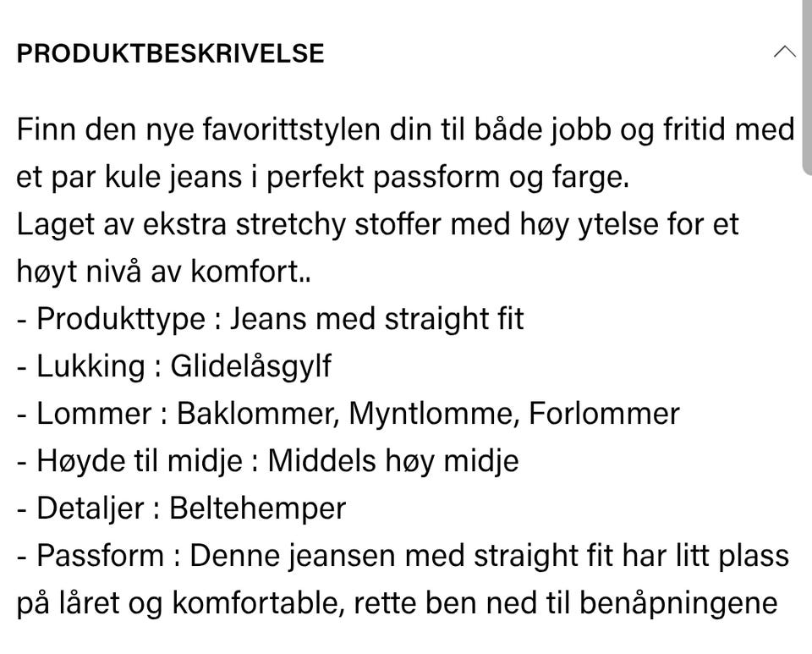Select the 'Høyde til midje' label
Image resolution: width=812 pixels, height=654 pixels.
coord(140,461)
